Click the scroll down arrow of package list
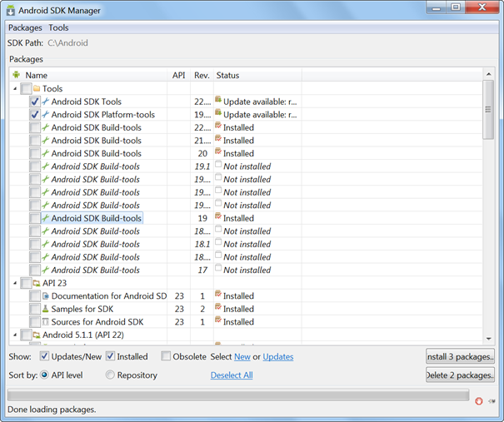Screen dimensions: 504x422 point(488,339)
